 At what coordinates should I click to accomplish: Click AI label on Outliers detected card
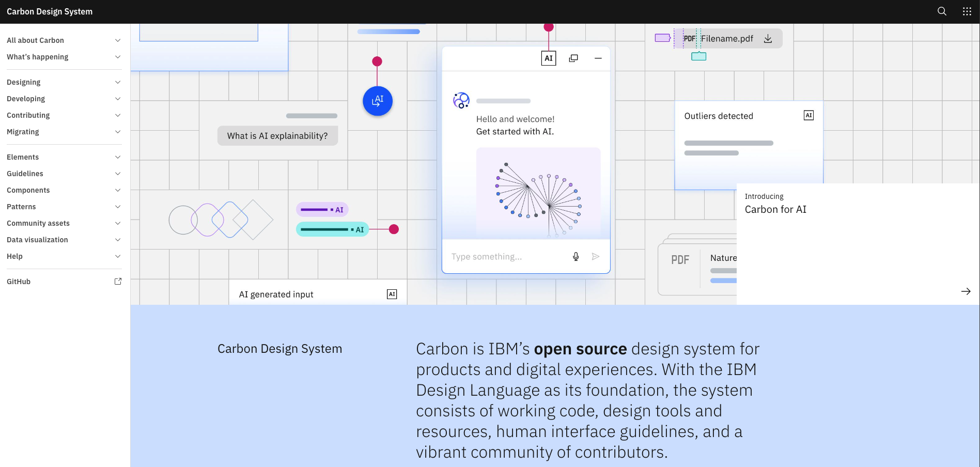tap(809, 116)
